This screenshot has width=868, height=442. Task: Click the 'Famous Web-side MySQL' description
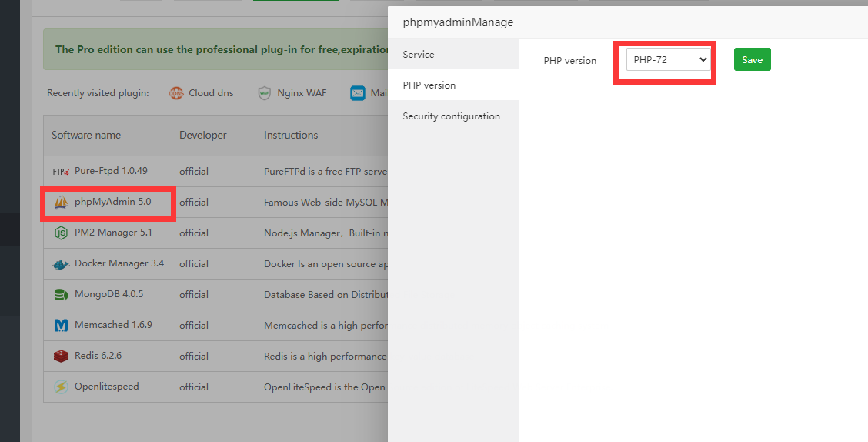pos(325,203)
